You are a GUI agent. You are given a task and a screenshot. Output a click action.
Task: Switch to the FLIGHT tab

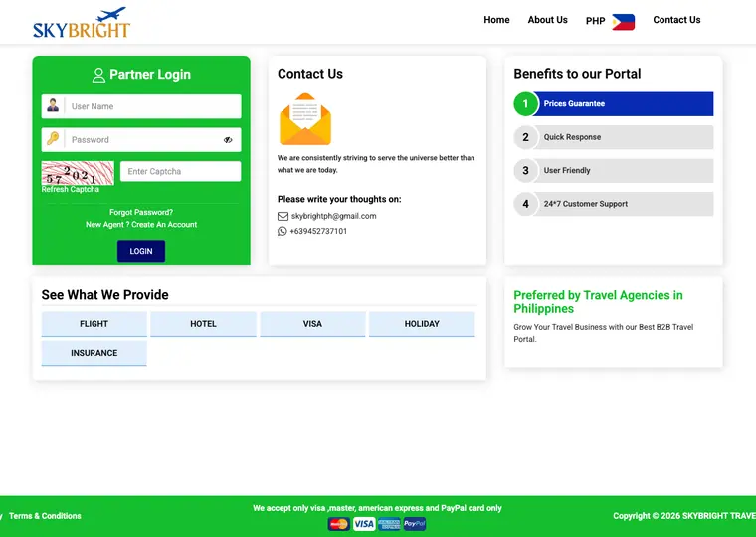pyautogui.click(x=94, y=324)
